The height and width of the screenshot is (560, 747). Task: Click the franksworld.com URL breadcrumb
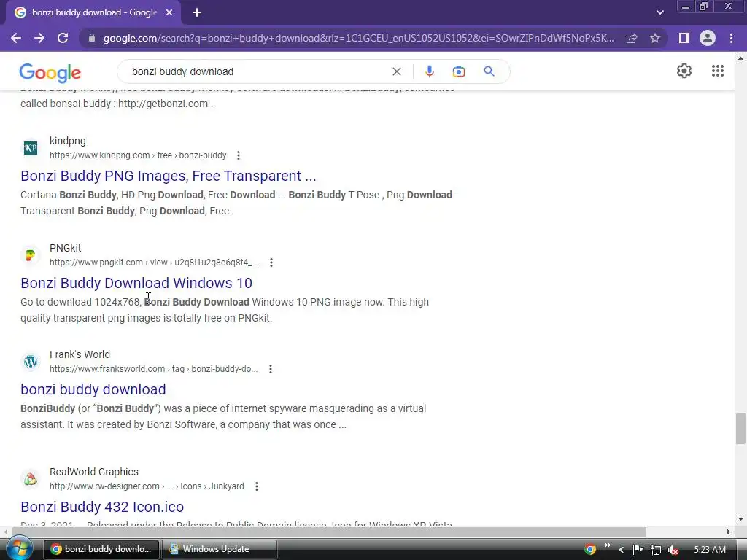(x=154, y=369)
